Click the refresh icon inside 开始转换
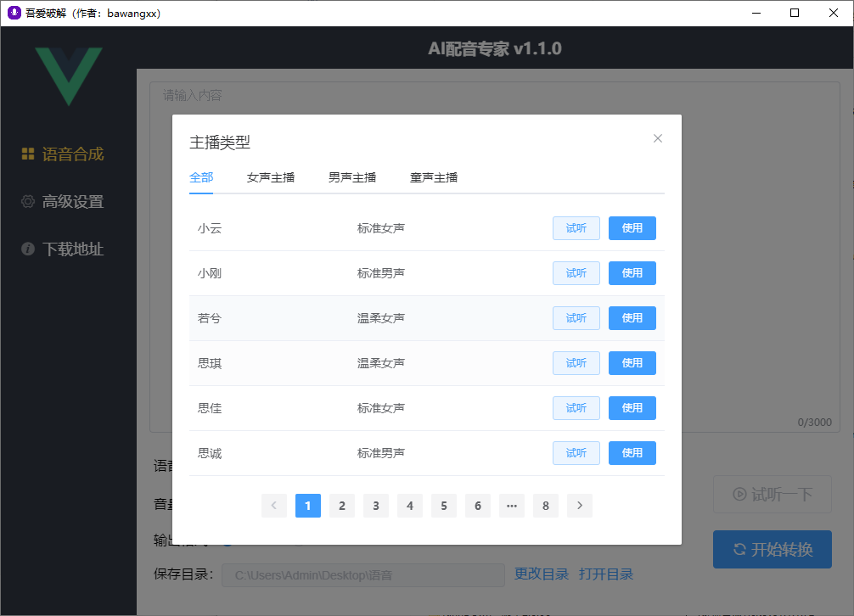Image resolution: width=854 pixels, height=616 pixels. click(739, 550)
